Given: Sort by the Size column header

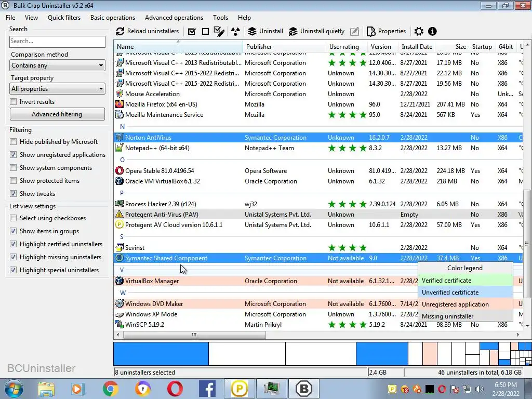Looking at the screenshot, I should [x=452, y=46].
